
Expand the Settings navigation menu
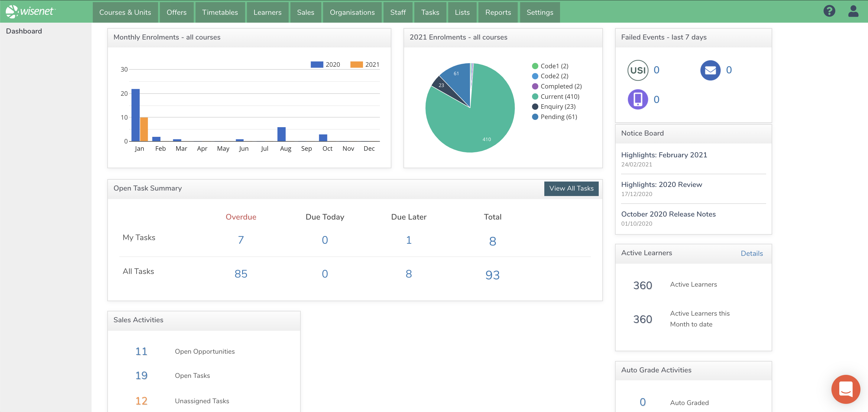[539, 12]
